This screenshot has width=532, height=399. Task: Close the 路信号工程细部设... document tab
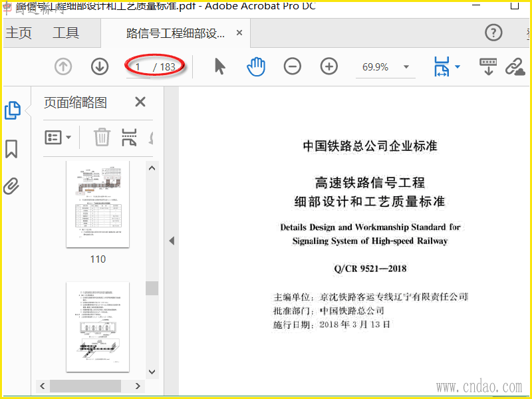239,33
